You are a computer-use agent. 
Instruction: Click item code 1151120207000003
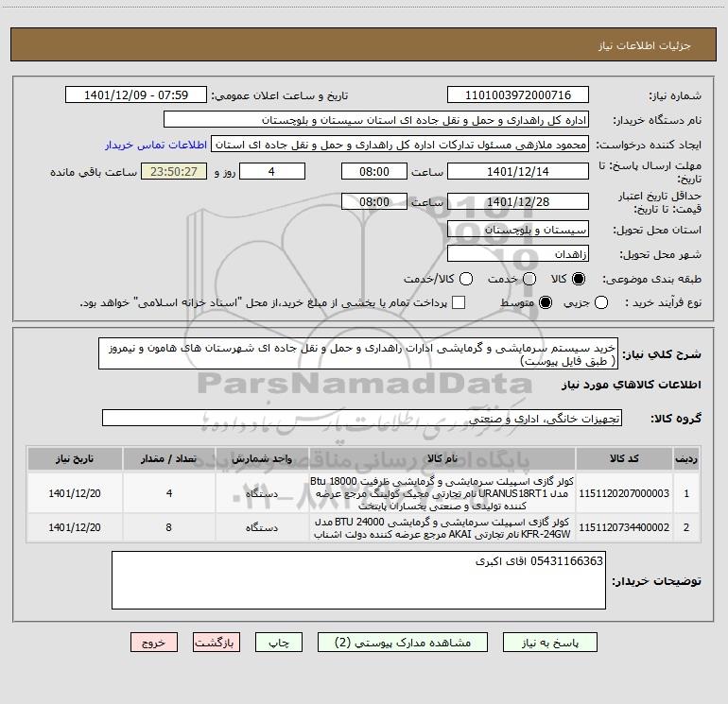point(624,493)
